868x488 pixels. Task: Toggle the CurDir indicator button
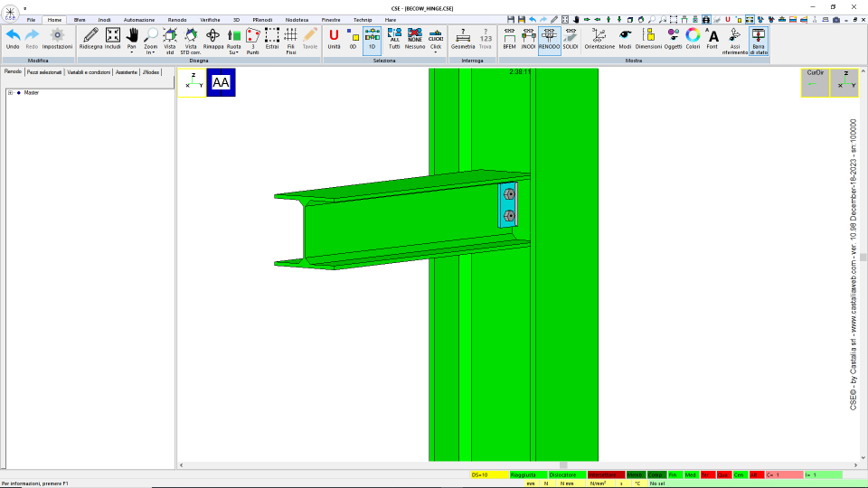point(816,82)
